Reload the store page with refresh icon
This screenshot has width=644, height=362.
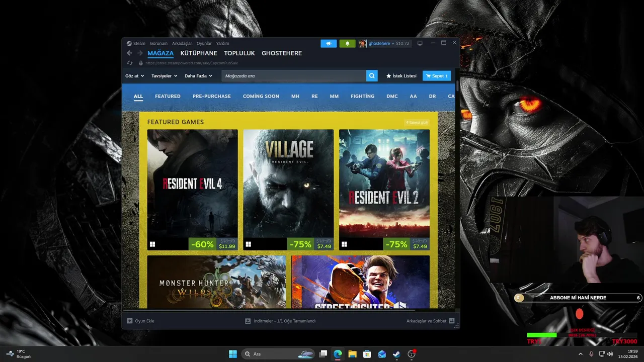pyautogui.click(x=130, y=63)
